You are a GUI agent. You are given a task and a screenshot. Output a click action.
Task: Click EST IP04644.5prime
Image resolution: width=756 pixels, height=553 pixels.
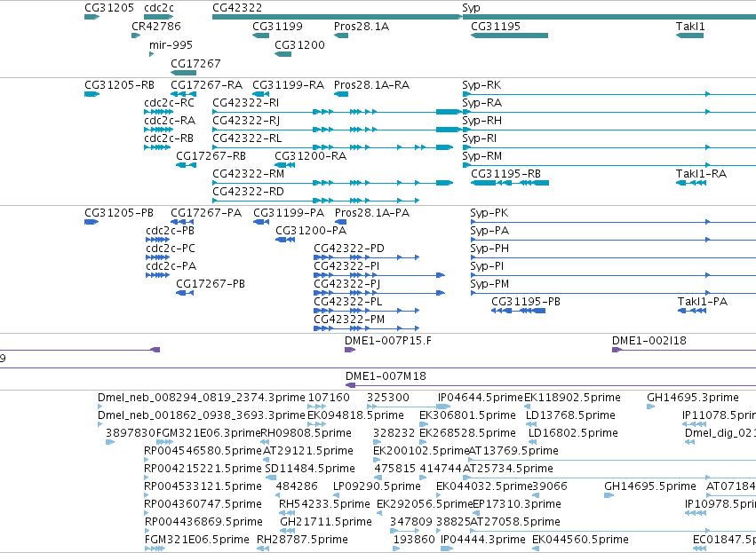(443, 407)
